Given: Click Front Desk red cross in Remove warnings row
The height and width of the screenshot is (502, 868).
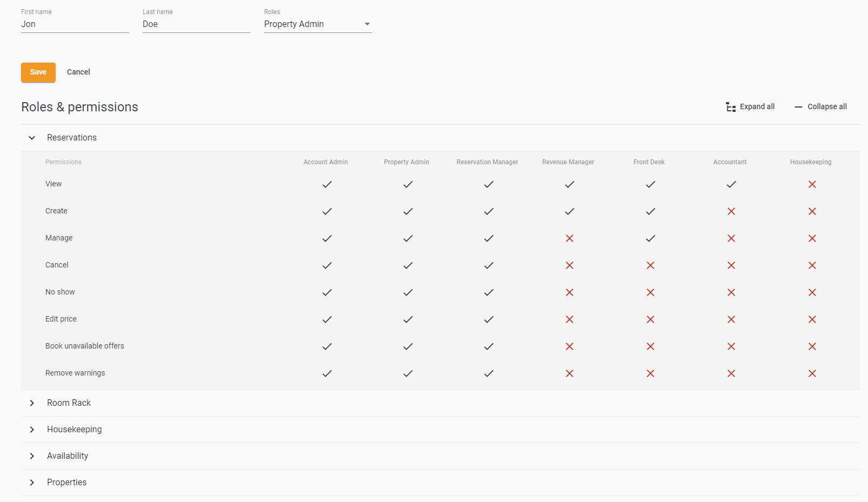Looking at the screenshot, I should [650, 373].
